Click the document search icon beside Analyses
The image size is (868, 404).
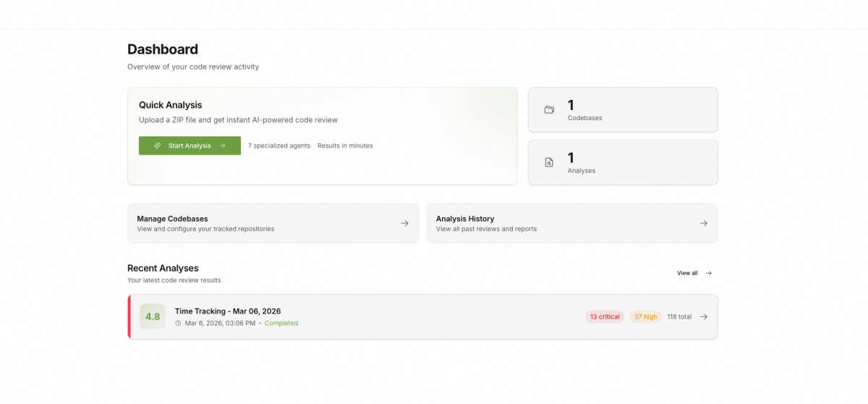pos(549,163)
